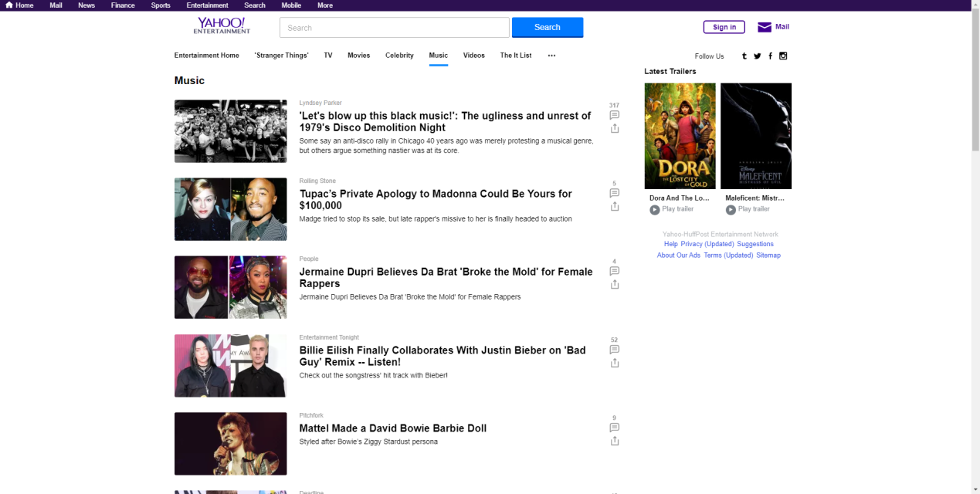Click the Dora Lost City of Gold poster
The image size is (980, 494).
[x=680, y=136]
